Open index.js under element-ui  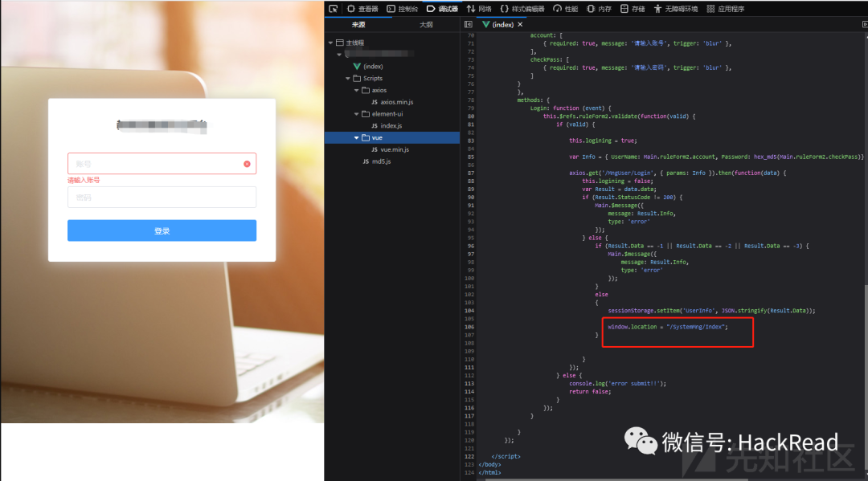coord(391,125)
